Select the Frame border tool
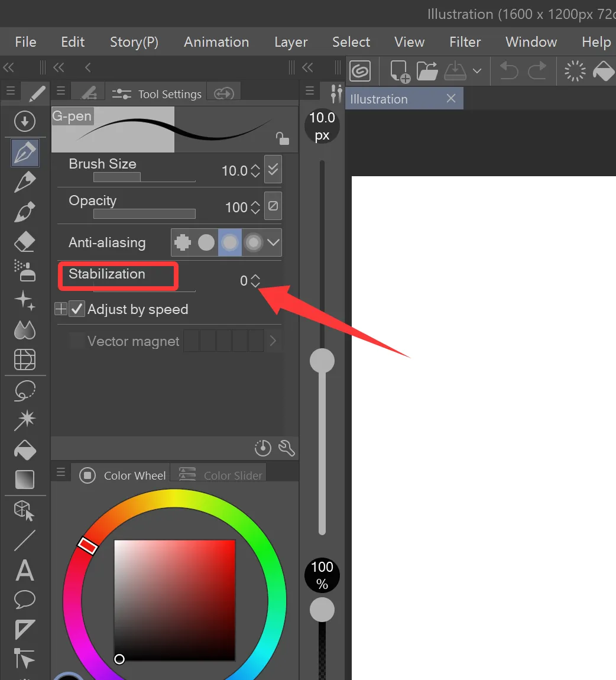The image size is (616, 680). [25, 360]
